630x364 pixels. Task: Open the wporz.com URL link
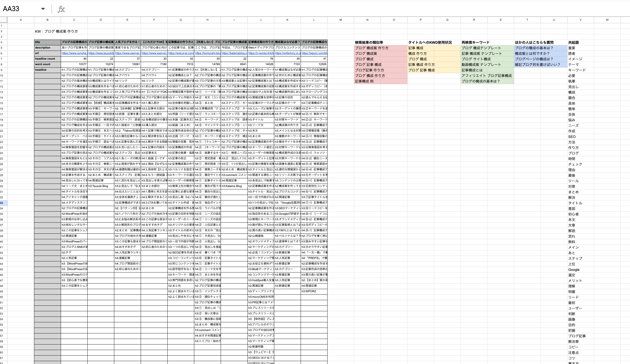(314, 53)
